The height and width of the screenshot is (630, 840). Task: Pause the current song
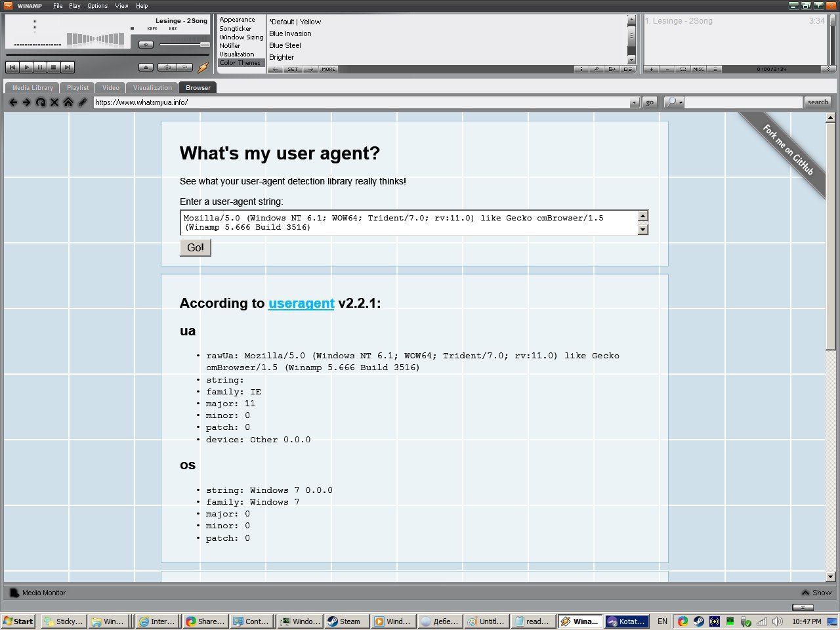(x=40, y=67)
